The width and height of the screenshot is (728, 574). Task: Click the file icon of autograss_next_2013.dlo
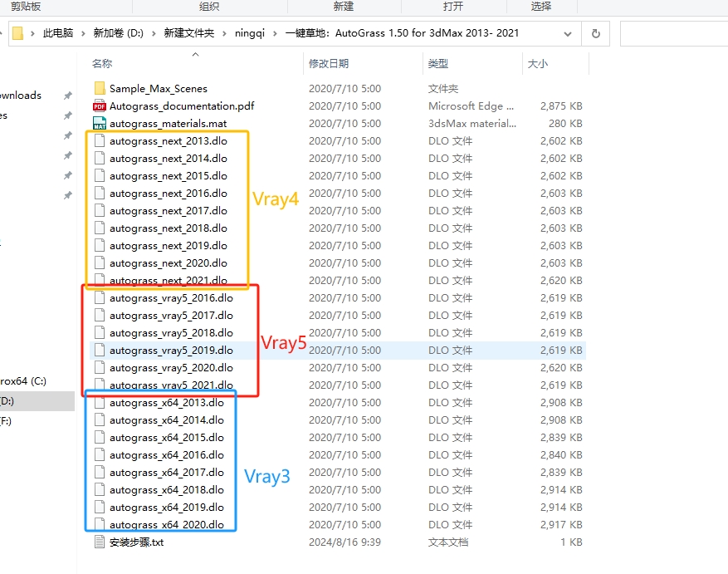(x=100, y=141)
